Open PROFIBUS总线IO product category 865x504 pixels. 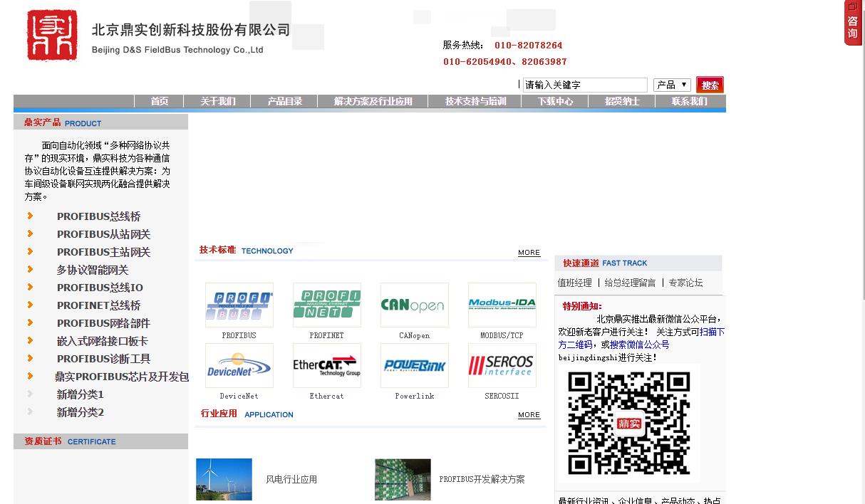tap(100, 288)
